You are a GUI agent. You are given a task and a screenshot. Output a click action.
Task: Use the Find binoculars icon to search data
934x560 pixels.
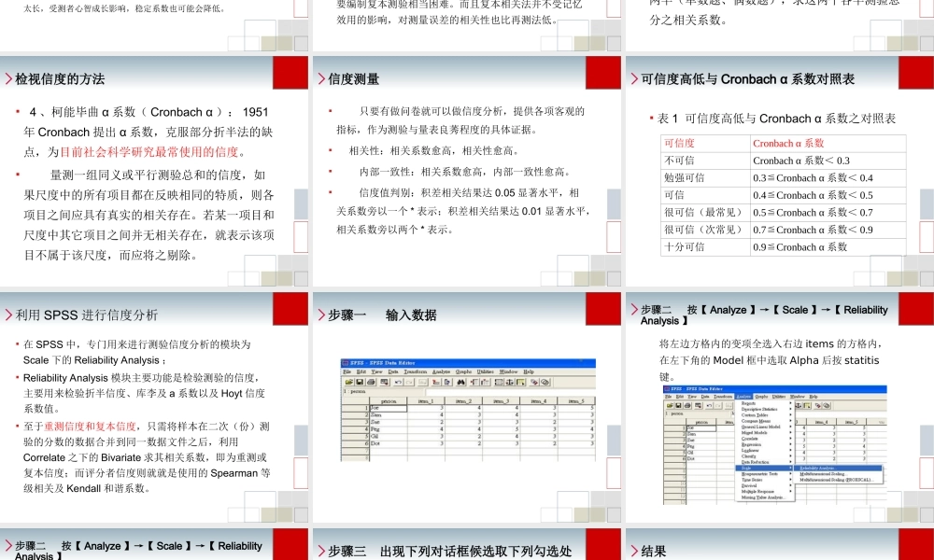click(460, 382)
